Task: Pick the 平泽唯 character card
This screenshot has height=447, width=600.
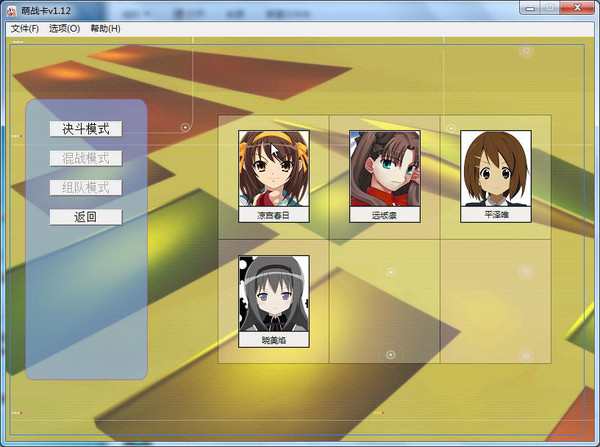Action: pos(496,176)
